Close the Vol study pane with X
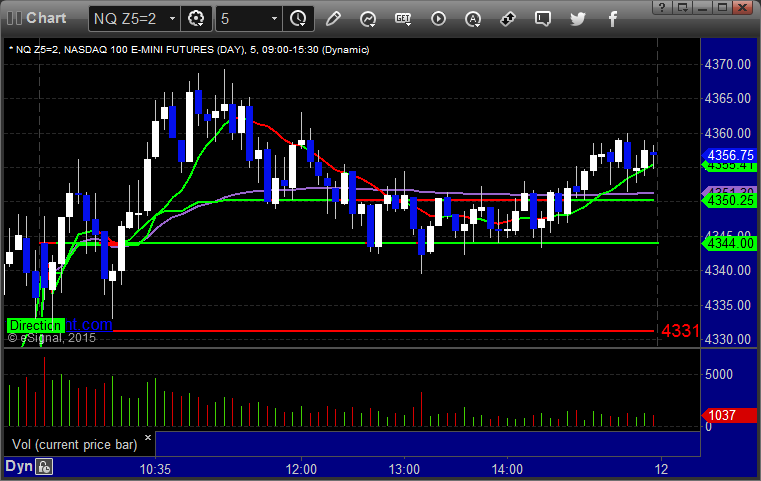Screen dimensions: 761x481 tap(148, 438)
